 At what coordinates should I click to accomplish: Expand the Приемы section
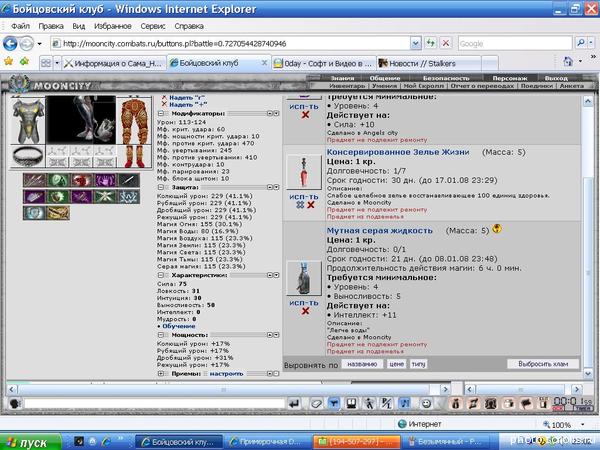(161, 373)
